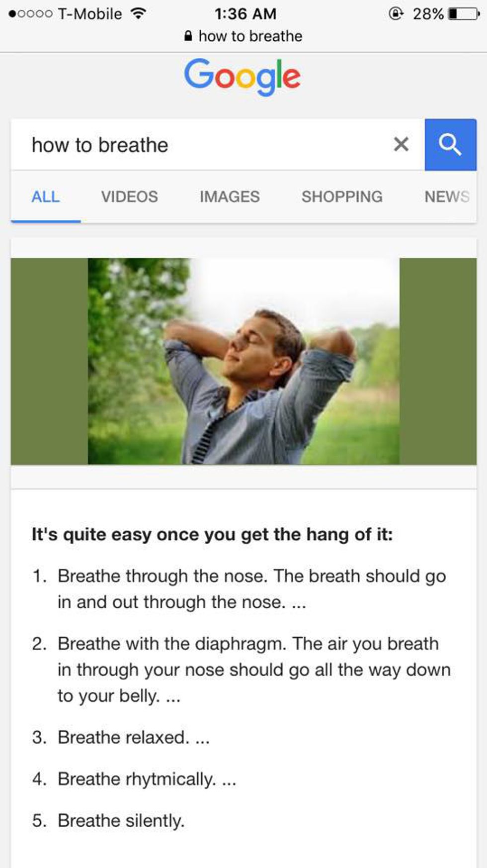
Task: Tap step one 'Breathe through the nose'
Action: pyautogui.click(x=251, y=589)
